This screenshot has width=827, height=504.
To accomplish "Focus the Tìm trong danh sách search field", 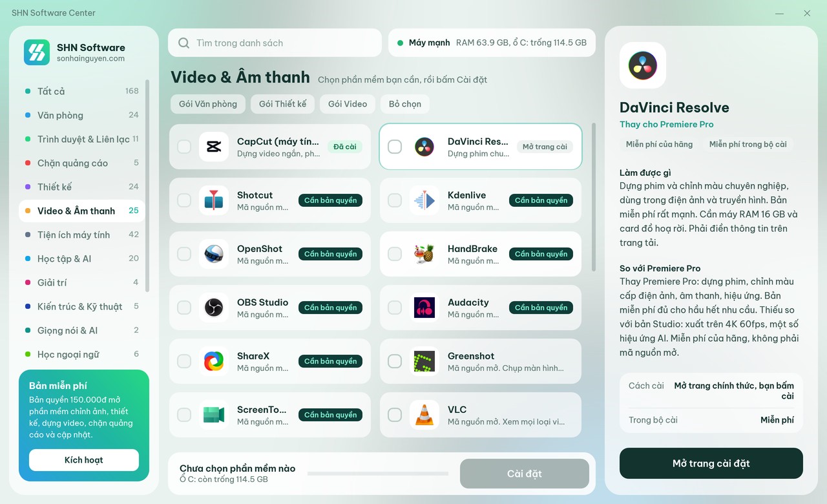I will (275, 43).
